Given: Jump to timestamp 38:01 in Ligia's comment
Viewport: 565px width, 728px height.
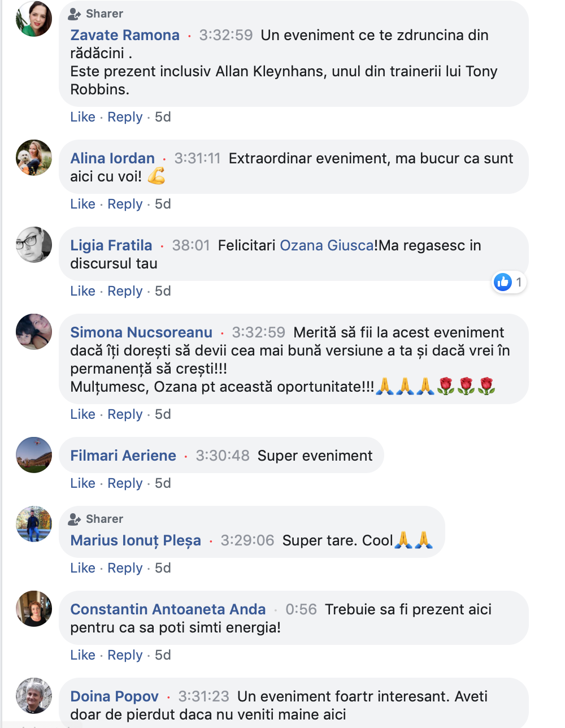Looking at the screenshot, I should click(191, 245).
